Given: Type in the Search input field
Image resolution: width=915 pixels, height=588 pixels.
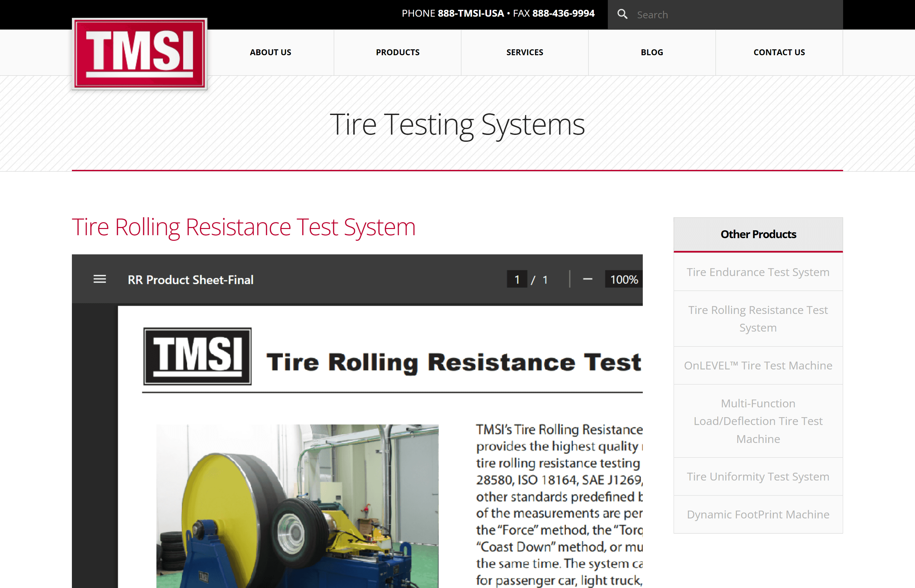Looking at the screenshot, I should coord(733,15).
